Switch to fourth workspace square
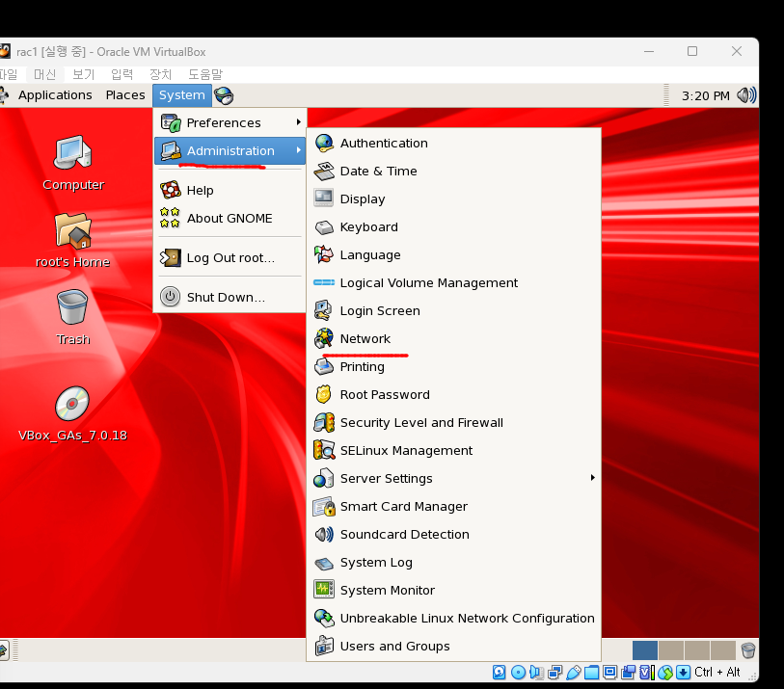Screen dimensions: 784x689 [723, 650]
